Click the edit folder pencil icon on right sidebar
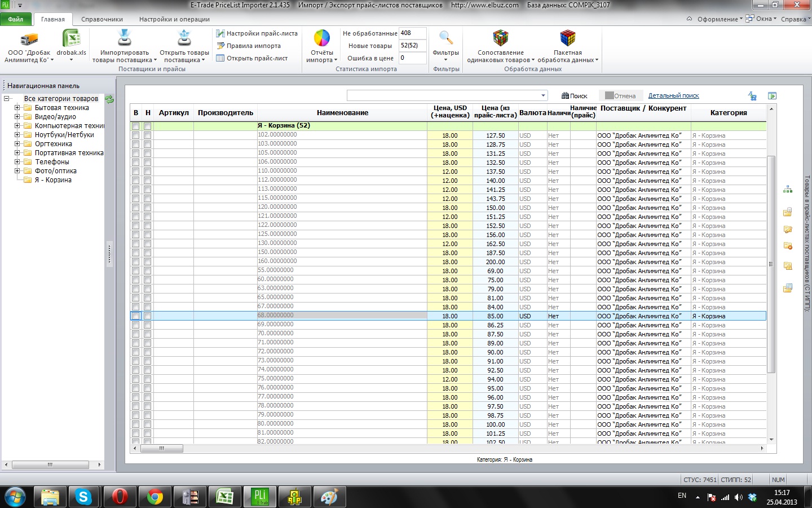 (788, 229)
